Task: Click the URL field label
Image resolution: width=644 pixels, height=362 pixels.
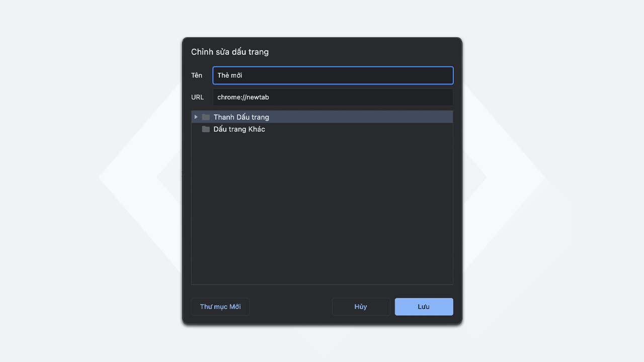Action: point(197,97)
